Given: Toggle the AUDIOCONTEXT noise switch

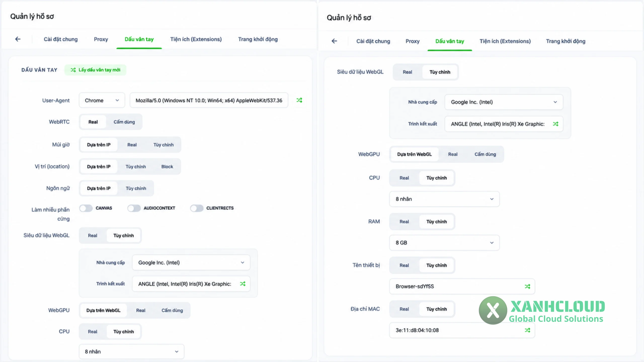Looking at the screenshot, I should pos(134,208).
